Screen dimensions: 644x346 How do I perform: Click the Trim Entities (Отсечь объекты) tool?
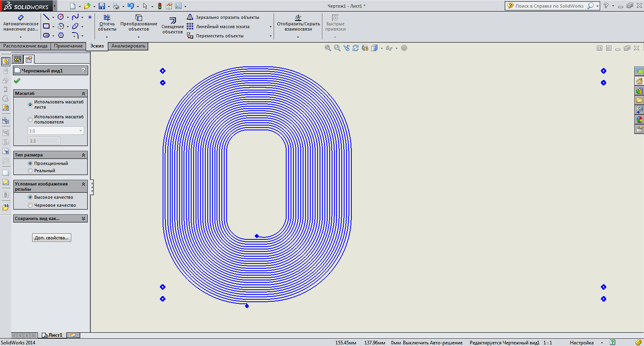click(107, 23)
